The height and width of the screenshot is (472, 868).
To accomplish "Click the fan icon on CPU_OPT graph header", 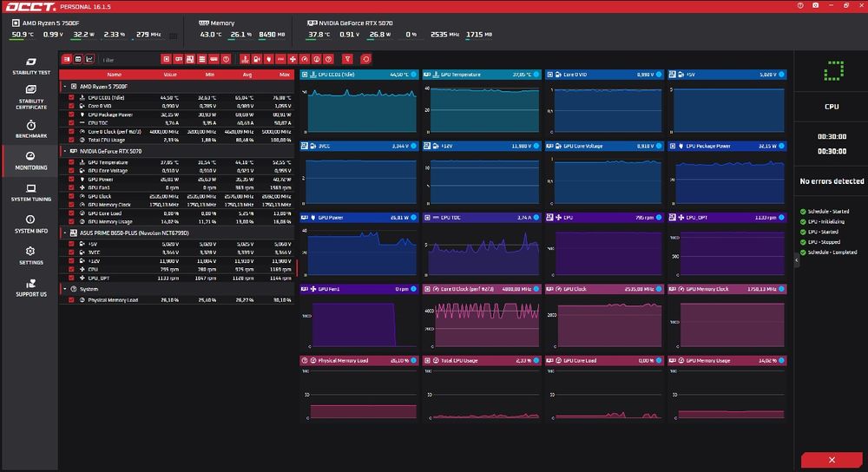I will point(681,218).
